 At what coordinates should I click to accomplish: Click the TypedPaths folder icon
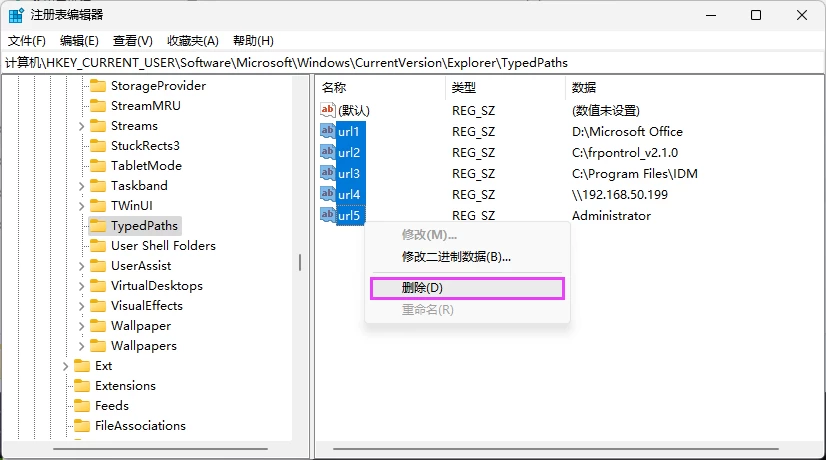[98, 226]
